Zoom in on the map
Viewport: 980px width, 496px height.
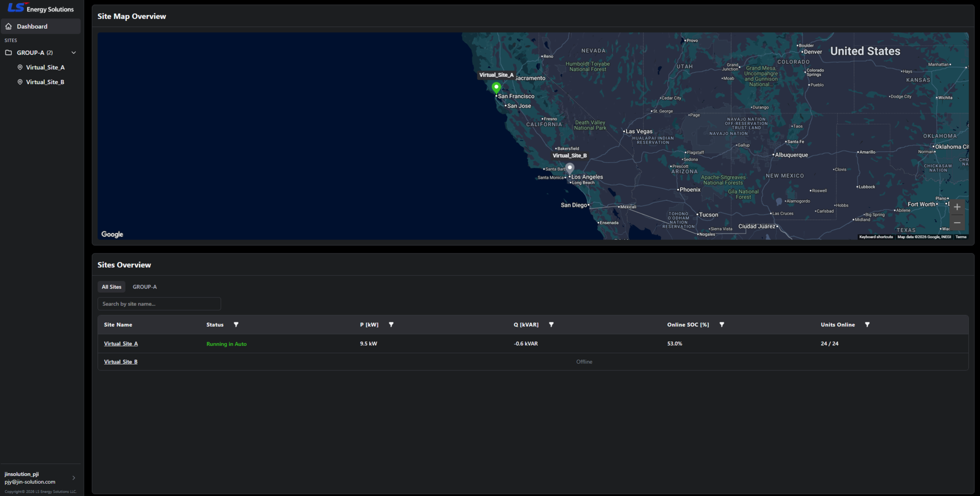coord(957,207)
